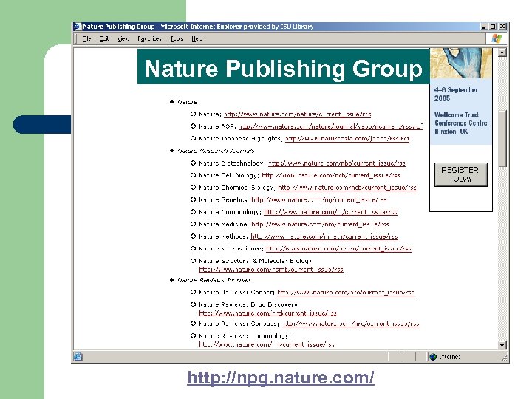This screenshot has width=532, height=399.
Task: Click the '4-6 September 2005' date text
Action: point(456,95)
